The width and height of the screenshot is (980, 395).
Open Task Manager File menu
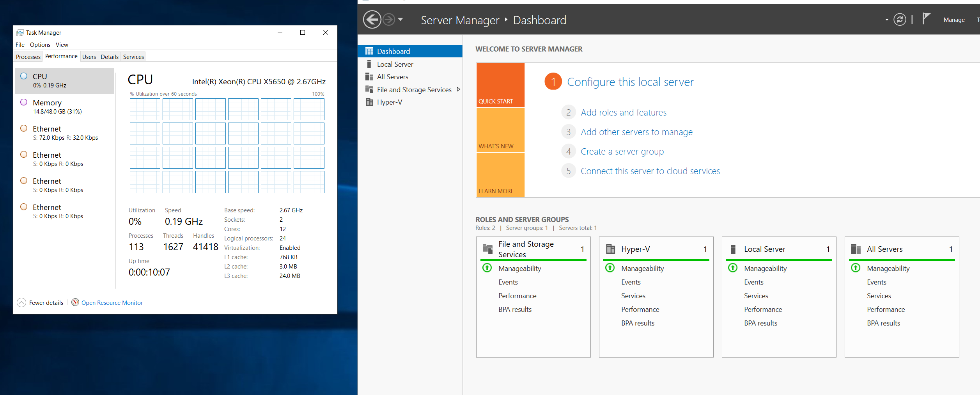[x=20, y=45]
